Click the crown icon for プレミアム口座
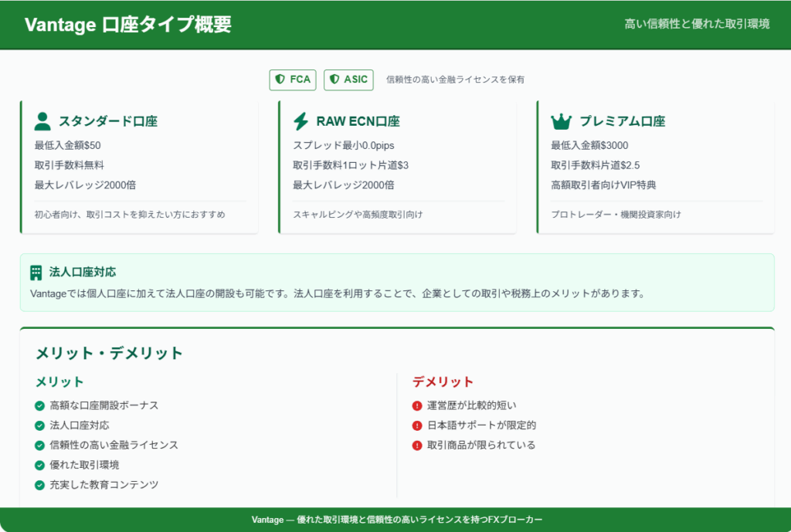The height and width of the screenshot is (532, 791). tap(561, 121)
